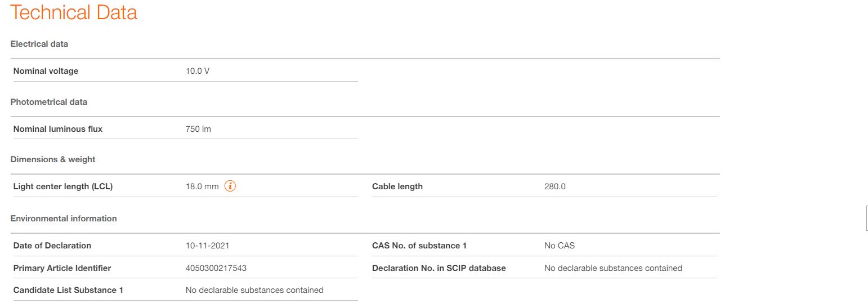
Task: Select the Light center length (LCL) label
Action: click(63, 186)
